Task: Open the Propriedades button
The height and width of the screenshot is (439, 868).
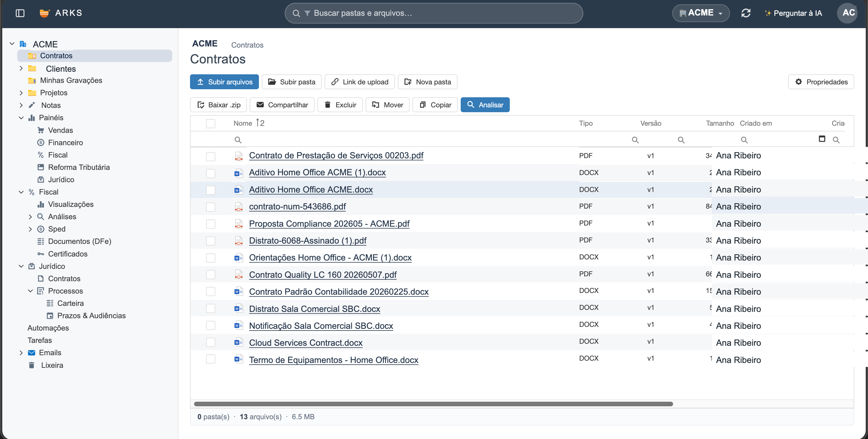Action: (821, 82)
